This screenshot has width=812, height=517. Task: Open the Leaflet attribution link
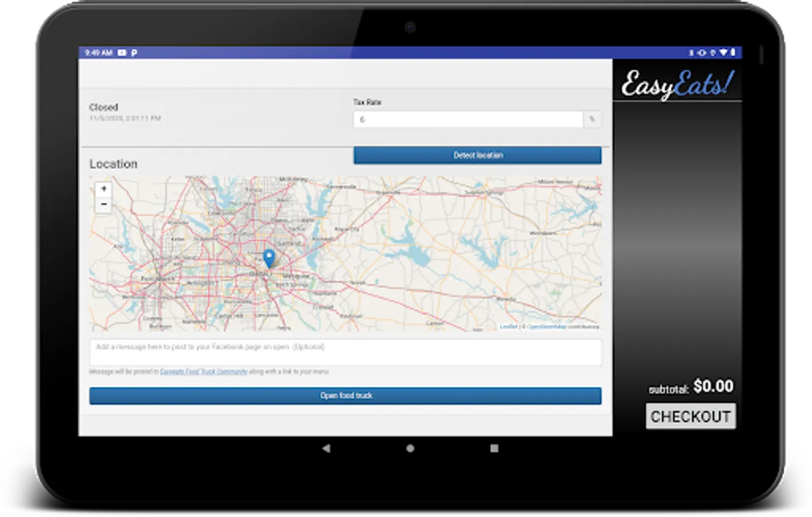coord(508,326)
